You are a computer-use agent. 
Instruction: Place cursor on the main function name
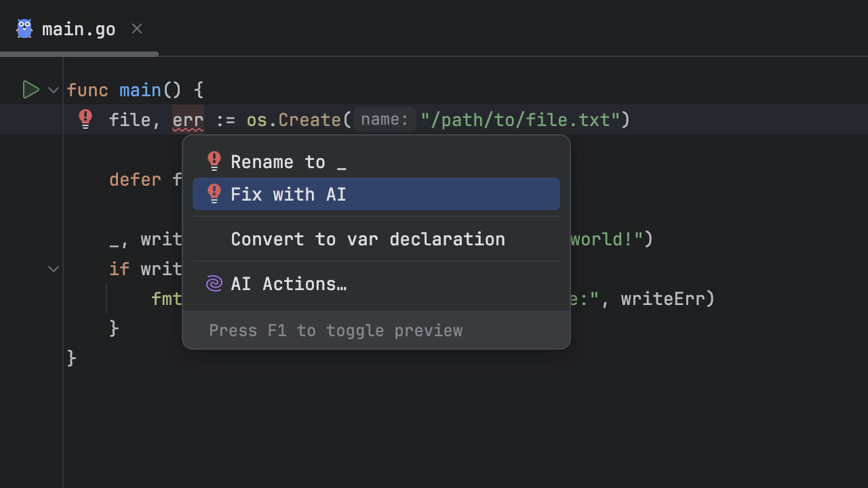tap(140, 90)
